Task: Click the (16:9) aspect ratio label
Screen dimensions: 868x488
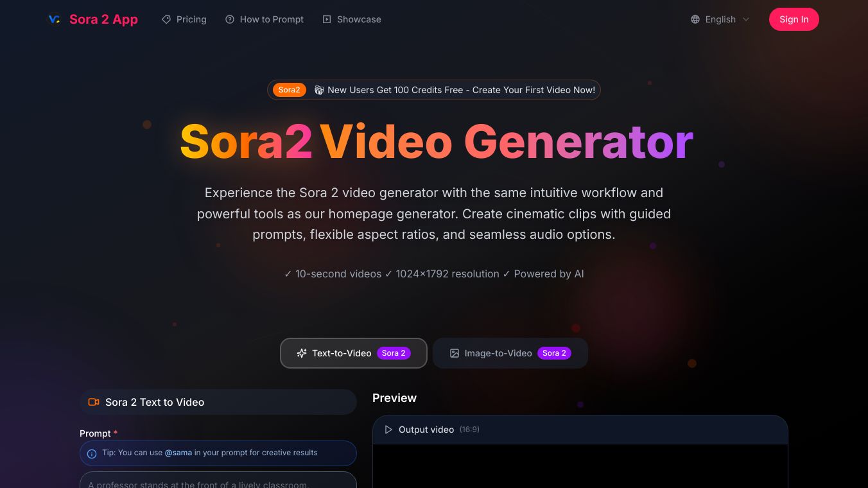Action: coord(469,430)
